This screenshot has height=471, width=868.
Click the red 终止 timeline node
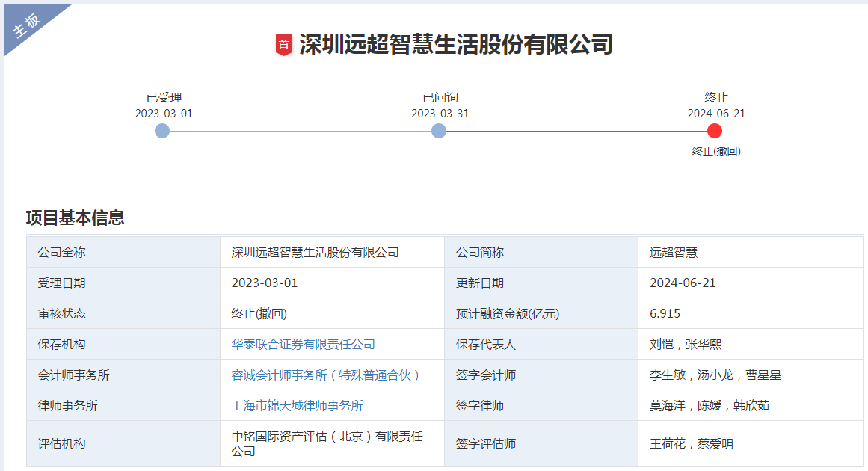[715, 131]
